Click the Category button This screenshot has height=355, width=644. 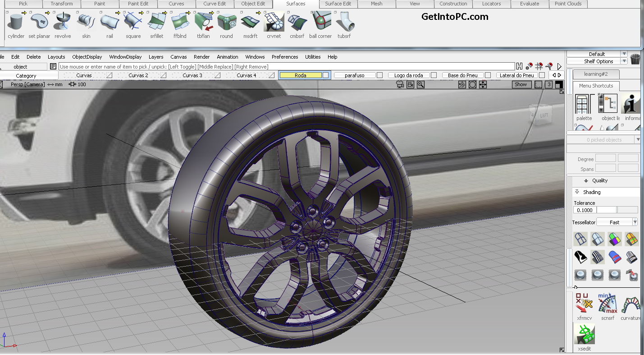click(26, 76)
